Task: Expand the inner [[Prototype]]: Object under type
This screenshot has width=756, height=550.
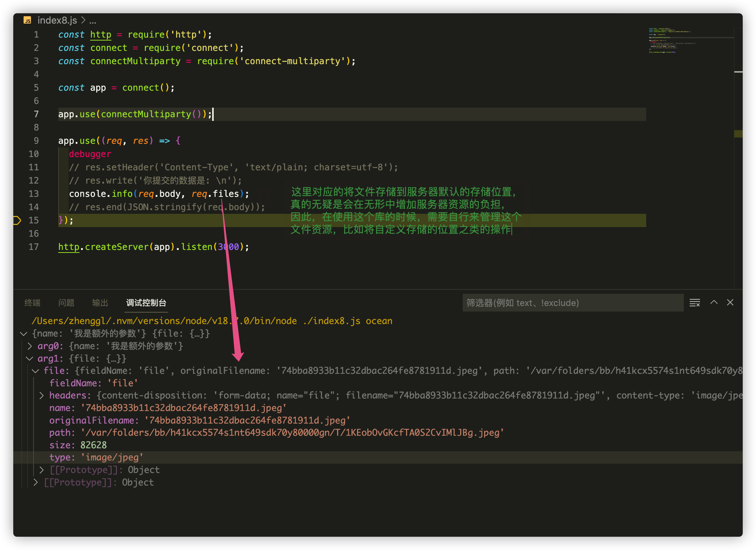Action: click(42, 470)
